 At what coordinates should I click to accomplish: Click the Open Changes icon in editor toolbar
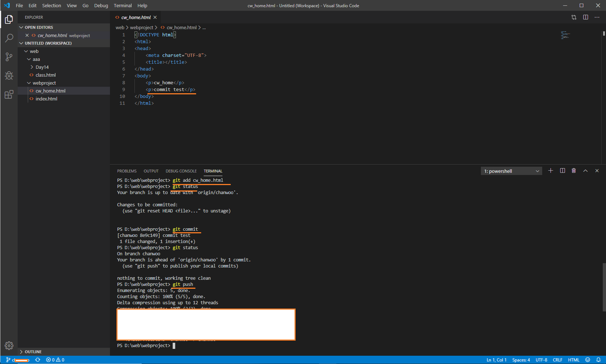pos(574,17)
